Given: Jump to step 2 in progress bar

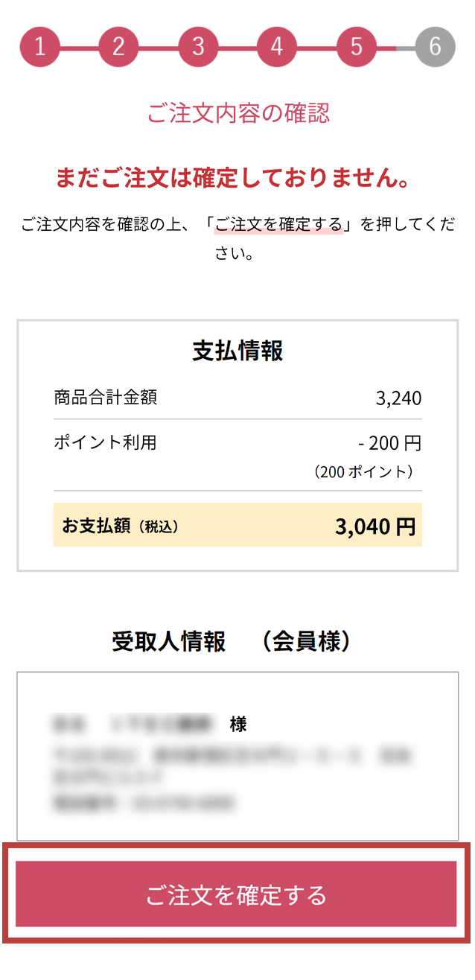Looking at the screenshot, I should tap(119, 46).
